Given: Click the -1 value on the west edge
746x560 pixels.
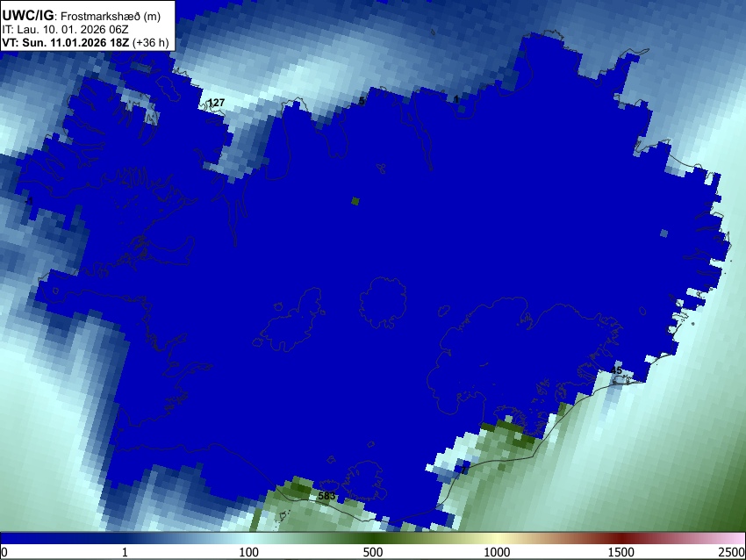Looking at the screenshot, I should pos(29,202).
